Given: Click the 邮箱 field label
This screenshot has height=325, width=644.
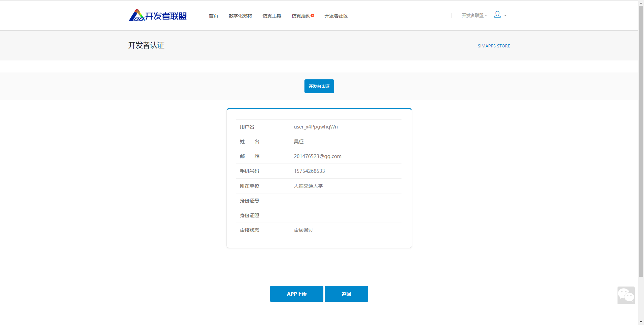Looking at the screenshot, I should point(250,156).
